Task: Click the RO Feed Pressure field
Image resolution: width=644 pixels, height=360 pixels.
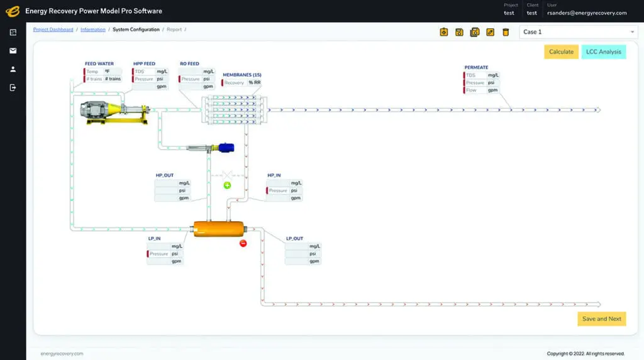Action: click(197, 79)
